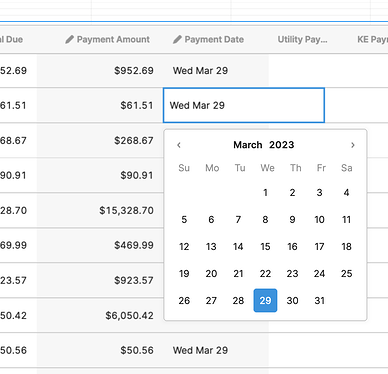The width and height of the screenshot is (388, 374).
Task: Choose day 5 in the date picker
Action: pos(184,220)
